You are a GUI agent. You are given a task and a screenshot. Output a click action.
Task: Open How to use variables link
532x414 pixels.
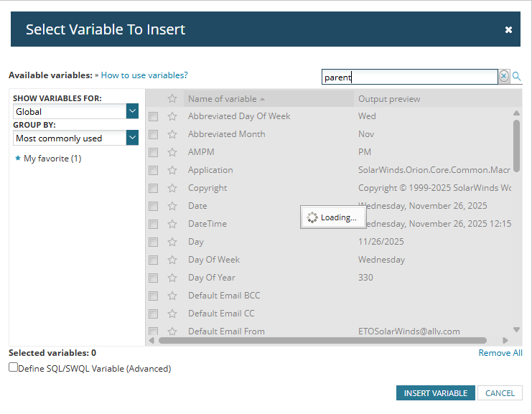[144, 75]
